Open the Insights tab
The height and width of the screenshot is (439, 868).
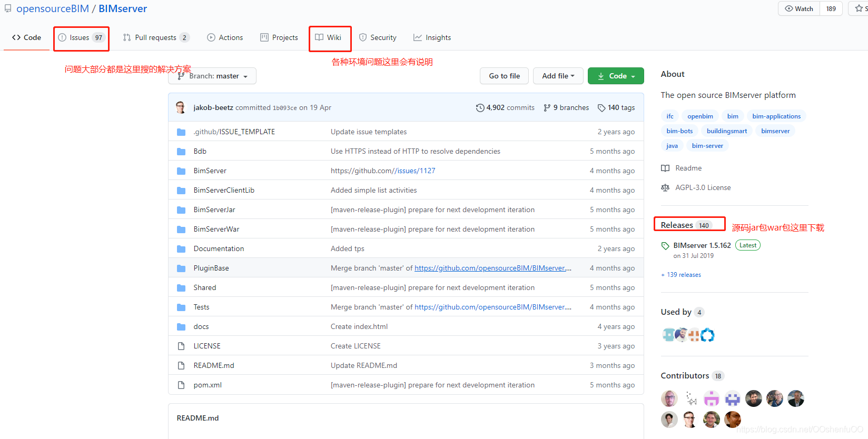(x=432, y=37)
